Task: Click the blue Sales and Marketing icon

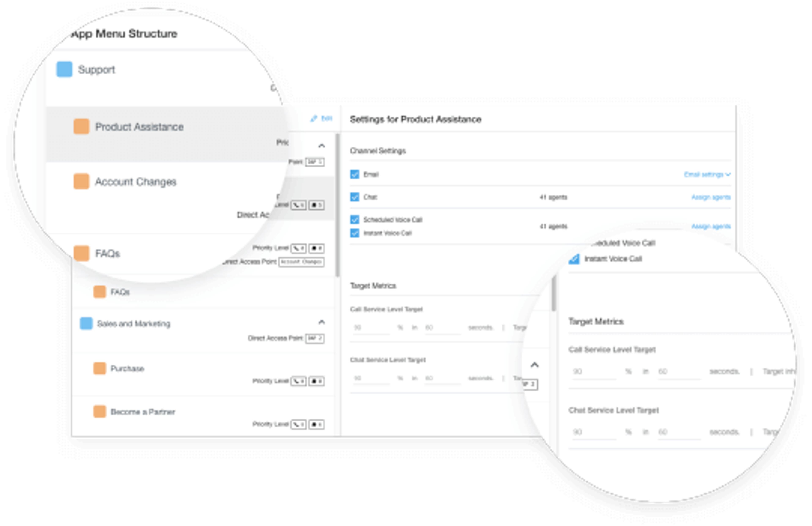Action: coord(86,323)
